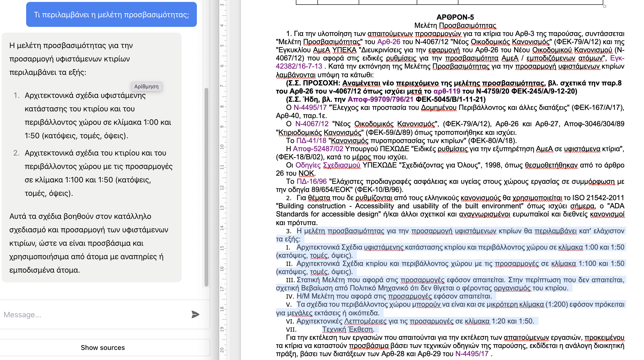The height and width of the screenshot is (360, 644).
Task: Open the ΠΔ-41/18 fire protection link
Action: click(311, 141)
